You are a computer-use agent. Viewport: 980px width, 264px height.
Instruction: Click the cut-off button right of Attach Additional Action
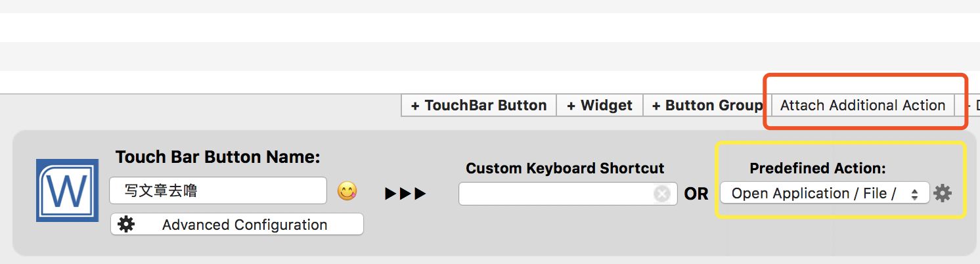point(971,106)
